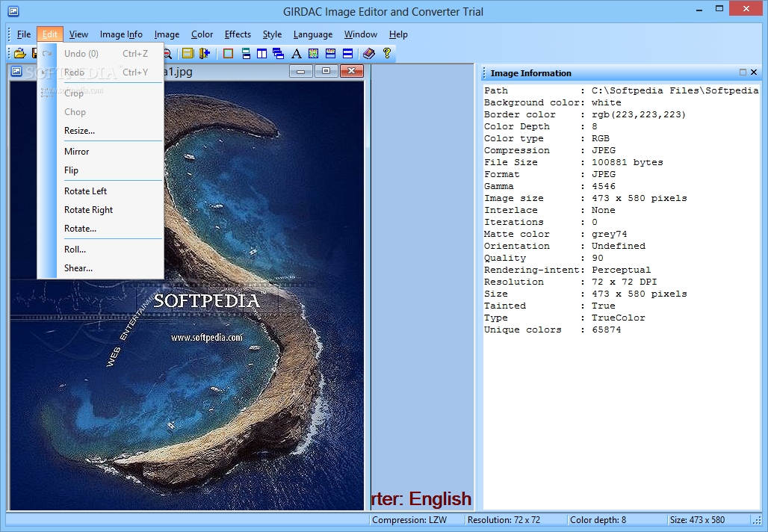Click the red-bordered square frame icon
Image resolution: width=768 pixels, height=532 pixels.
click(x=228, y=53)
